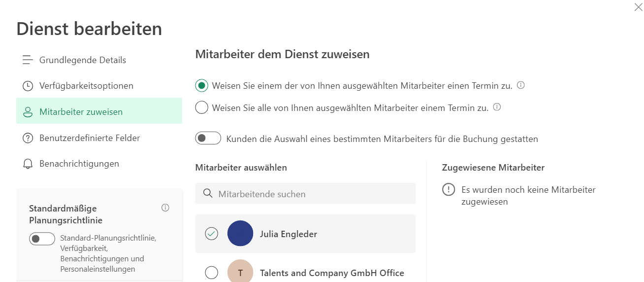Click the Grundlegende Details lines icon

click(28, 60)
